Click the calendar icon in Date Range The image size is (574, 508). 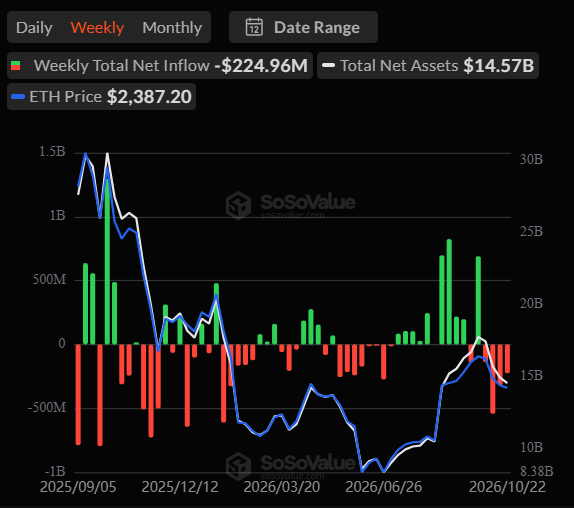coord(254,27)
